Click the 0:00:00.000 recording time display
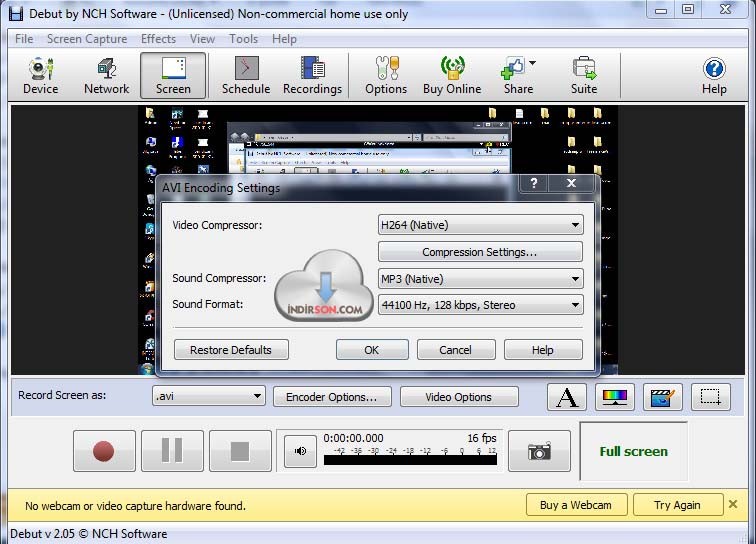This screenshot has height=544, width=756. tap(353, 438)
